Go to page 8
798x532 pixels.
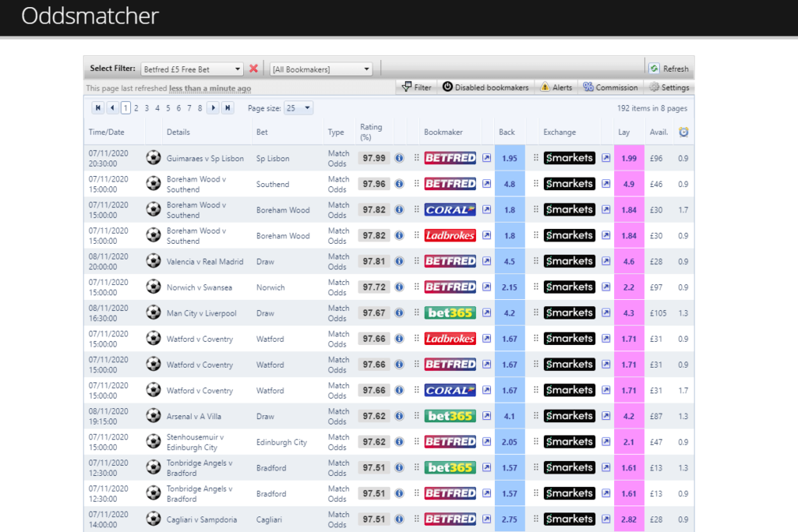tap(200, 108)
